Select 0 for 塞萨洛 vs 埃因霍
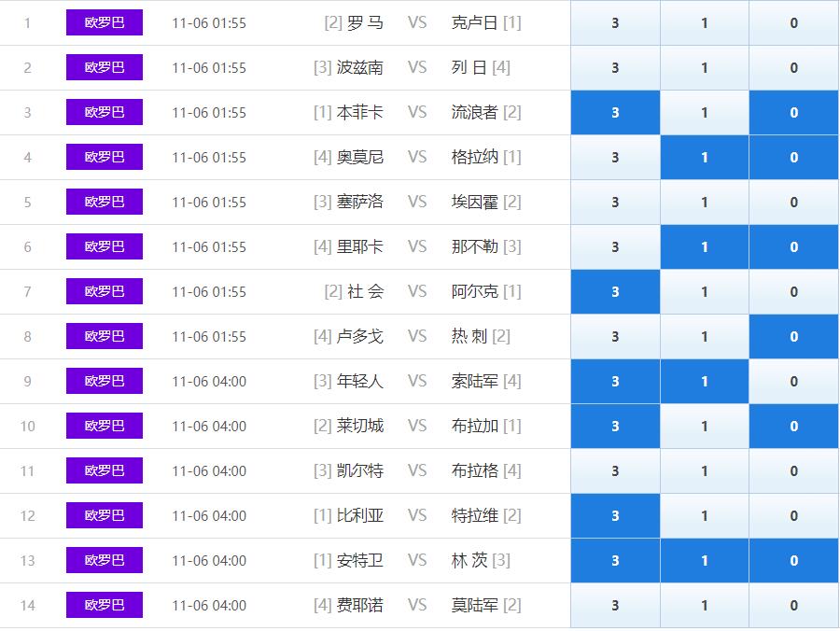840x631 pixels. click(794, 202)
